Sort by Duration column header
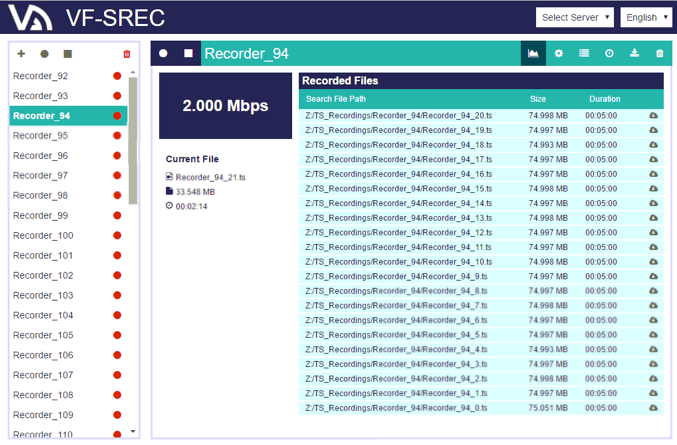Viewport: 677px width, 445px height. (604, 99)
